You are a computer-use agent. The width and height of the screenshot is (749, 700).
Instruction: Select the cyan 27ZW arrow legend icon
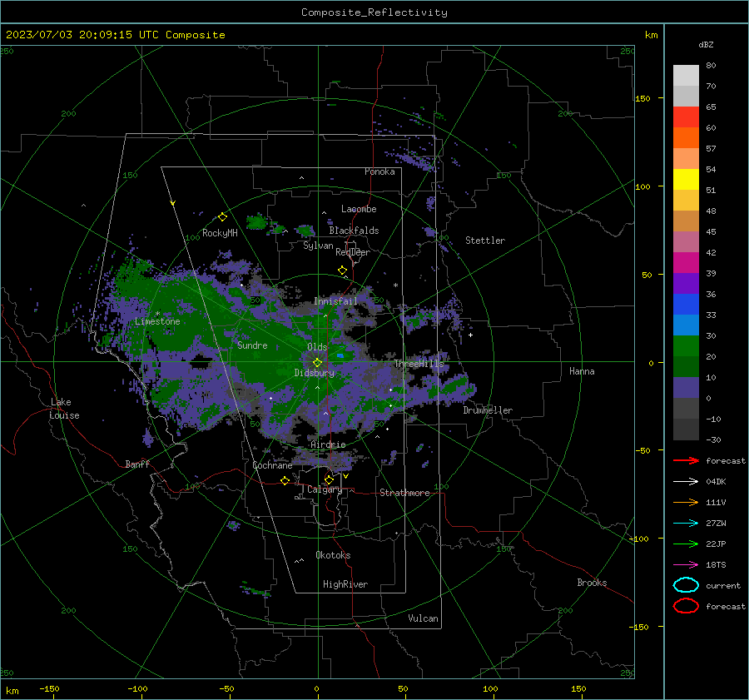(x=686, y=524)
